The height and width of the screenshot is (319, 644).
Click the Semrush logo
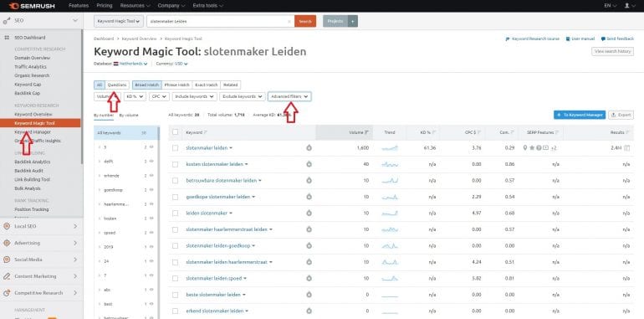(32, 6)
